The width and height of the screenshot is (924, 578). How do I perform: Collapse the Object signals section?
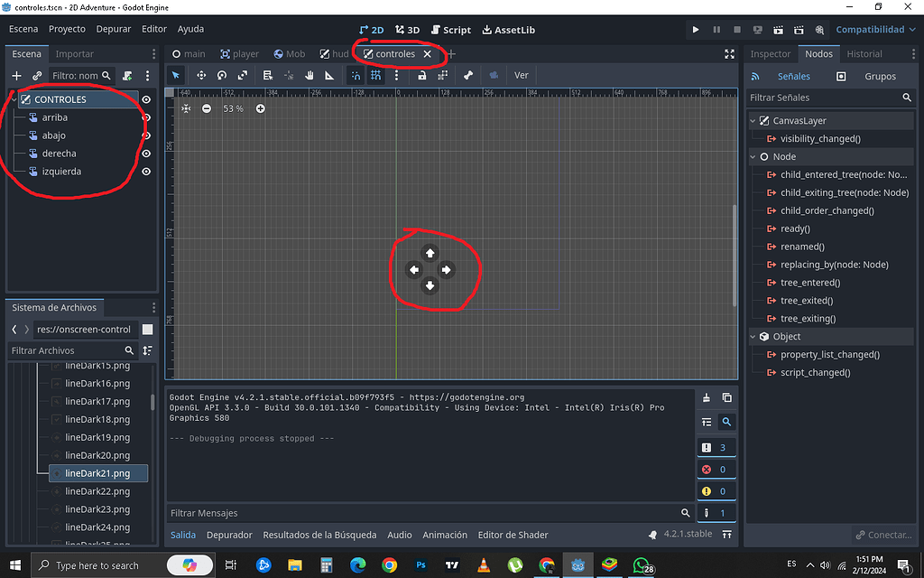point(753,336)
